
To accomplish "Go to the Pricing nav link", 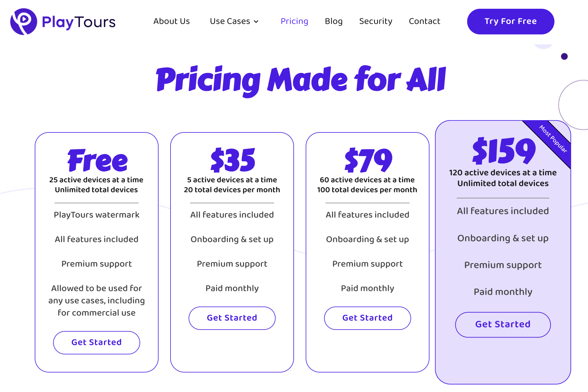I will click(x=294, y=21).
